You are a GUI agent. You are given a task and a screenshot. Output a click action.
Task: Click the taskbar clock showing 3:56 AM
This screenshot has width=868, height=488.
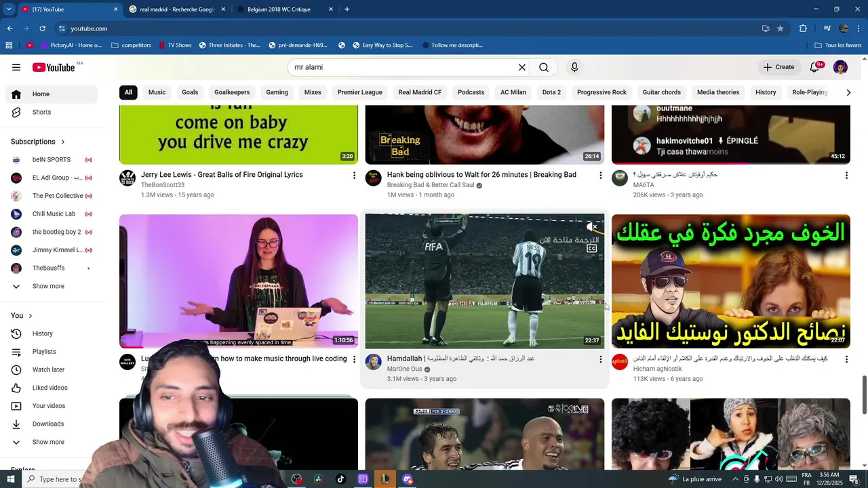pos(829,479)
